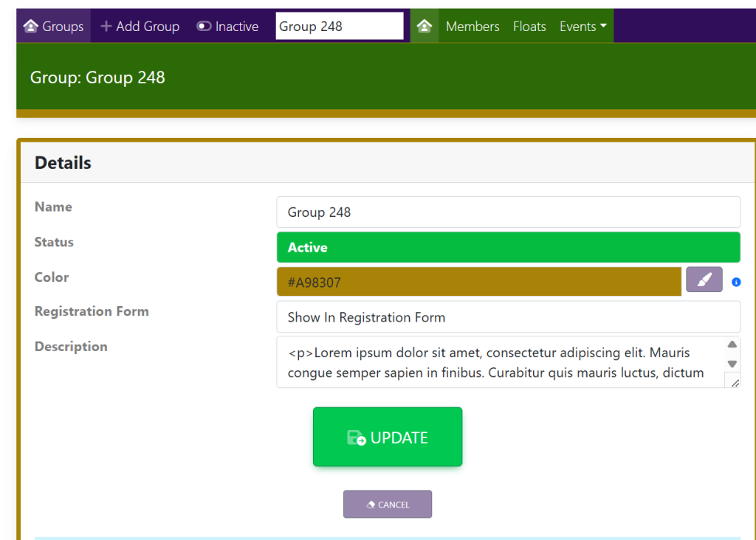Click the green home icon beside group search
756x540 pixels.
425,27
